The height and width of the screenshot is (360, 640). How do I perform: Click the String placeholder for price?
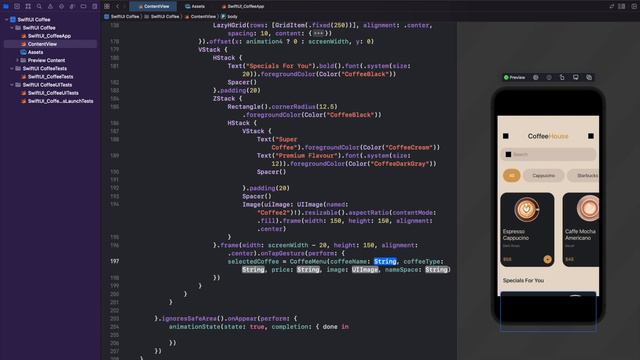pyautogui.click(x=308, y=270)
